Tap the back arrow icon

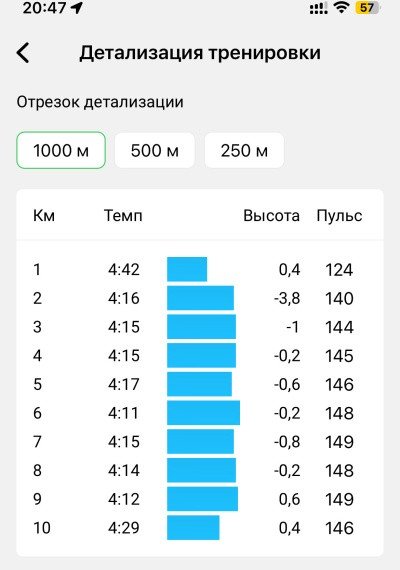click(x=23, y=53)
